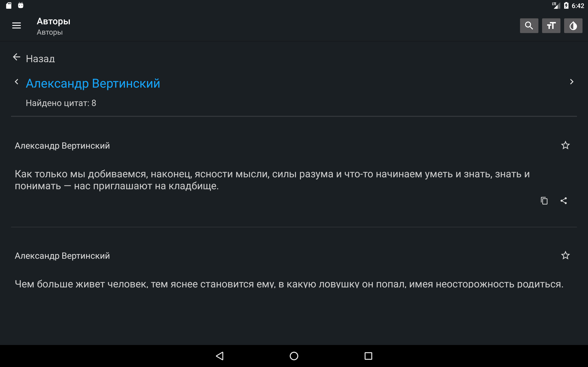Toggle the dark theme contrast icon
This screenshot has width=588, height=367.
click(573, 25)
